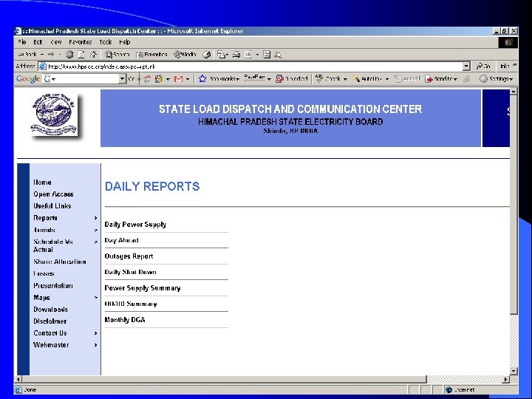
Task: Open the Favorites menu
Action: point(81,42)
